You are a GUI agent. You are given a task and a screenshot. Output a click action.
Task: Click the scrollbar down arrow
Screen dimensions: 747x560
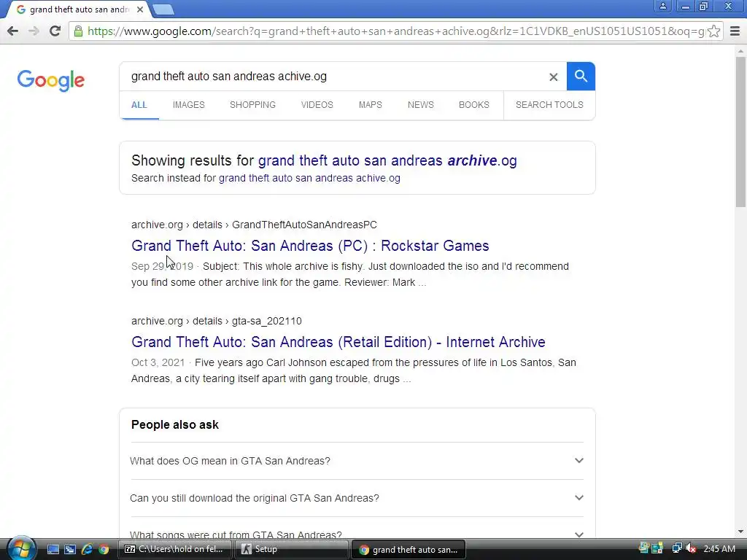tap(741, 532)
